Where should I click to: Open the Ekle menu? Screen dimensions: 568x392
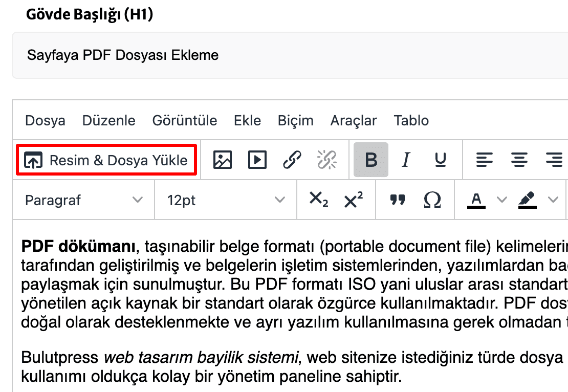[x=247, y=120]
